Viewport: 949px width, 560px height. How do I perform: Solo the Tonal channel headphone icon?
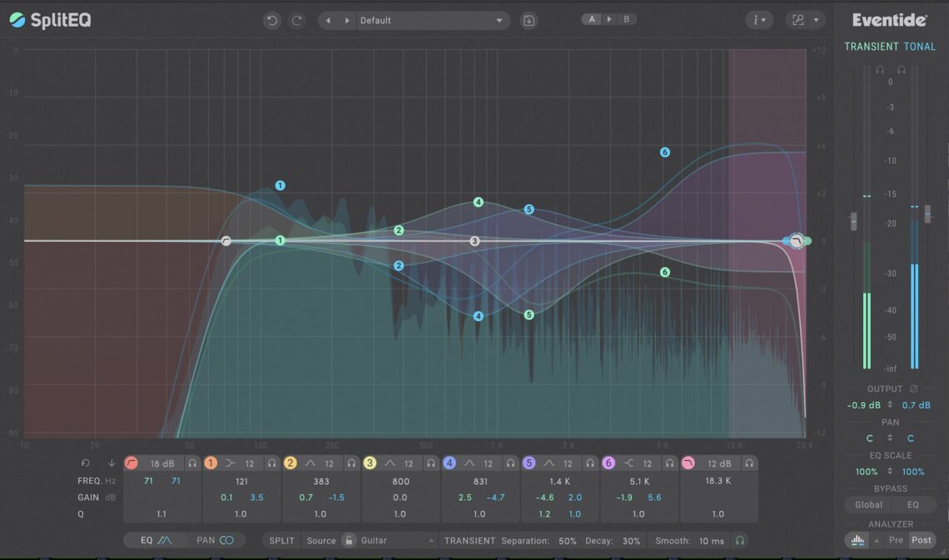click(x=902, y=70)
